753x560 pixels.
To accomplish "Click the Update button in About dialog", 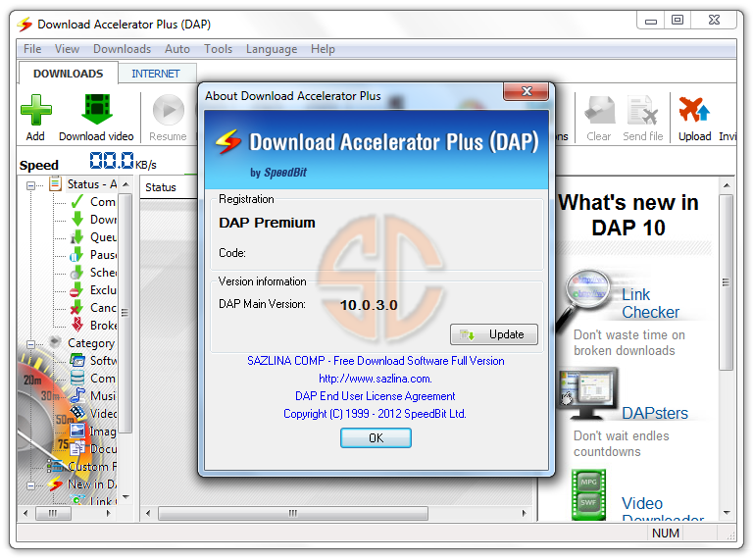I will point(494,334).
